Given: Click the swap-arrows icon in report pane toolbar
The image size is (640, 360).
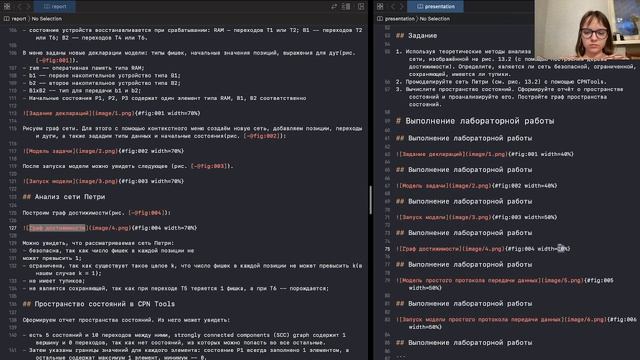Looking at the screenshot, I should click(334, 6).
